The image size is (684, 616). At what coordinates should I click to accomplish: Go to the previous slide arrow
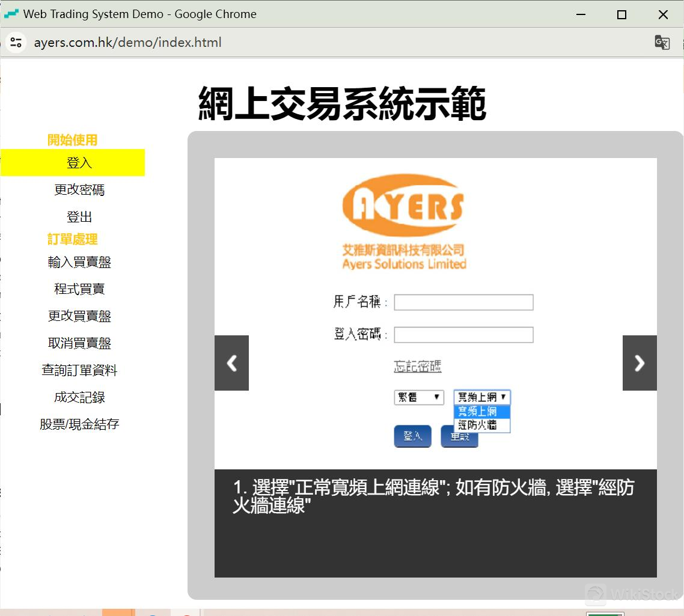[231, 363]
